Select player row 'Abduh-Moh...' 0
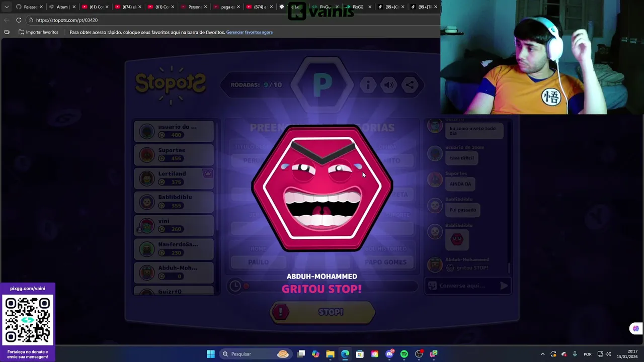The image size is (644, 362). click(174, 272)
